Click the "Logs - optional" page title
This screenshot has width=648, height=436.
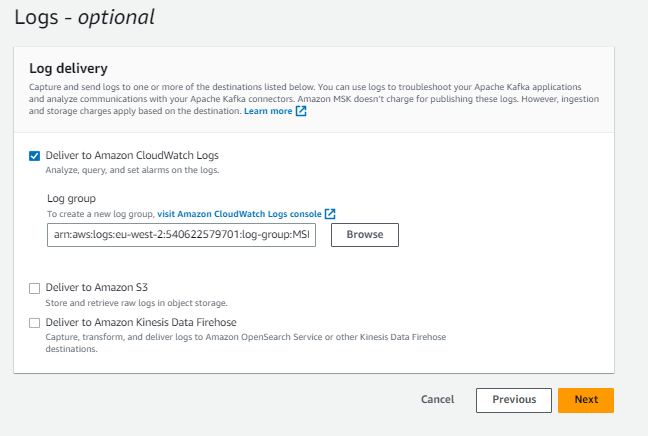[x=84, y=17]
